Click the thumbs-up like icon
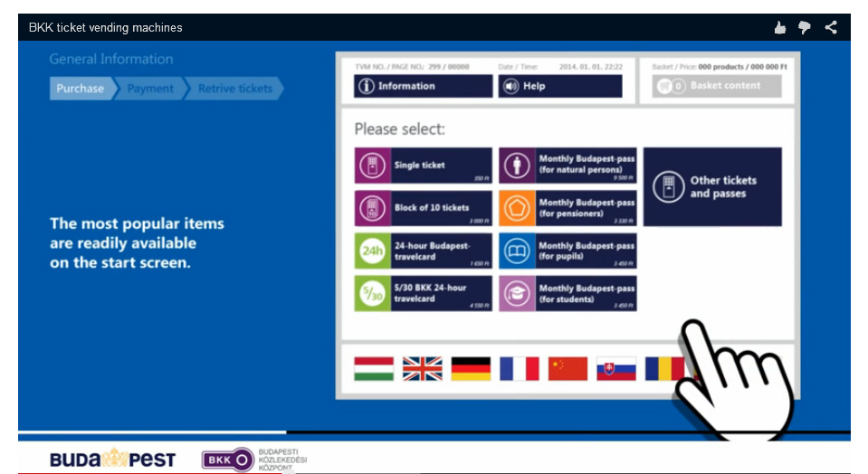Screen dimensions: 868x474 click(x=780, y=28)
